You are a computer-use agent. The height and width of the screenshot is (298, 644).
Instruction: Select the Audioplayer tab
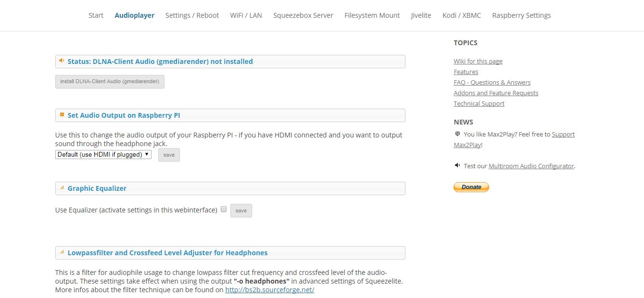(134, 15)
